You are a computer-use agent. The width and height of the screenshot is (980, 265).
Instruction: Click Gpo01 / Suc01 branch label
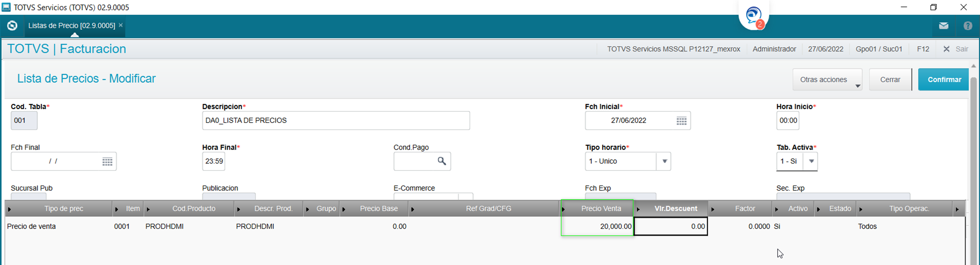(879, 49)
